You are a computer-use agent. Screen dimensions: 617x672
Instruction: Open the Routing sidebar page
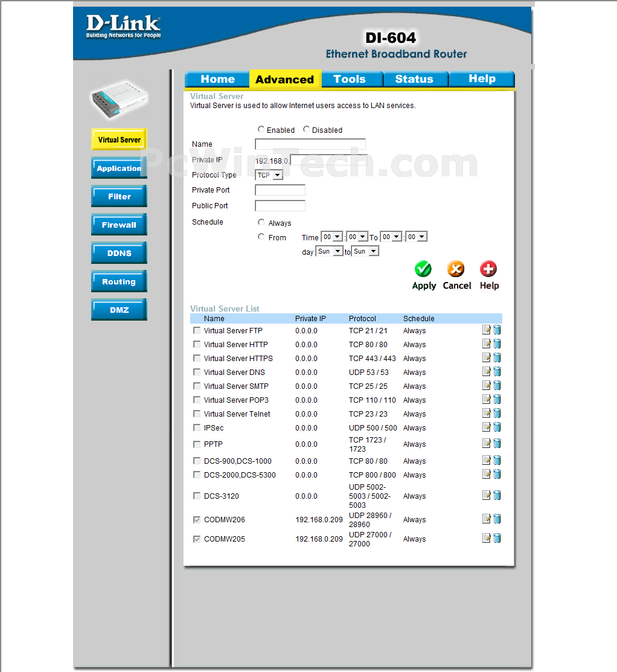(x=119, y=281)
